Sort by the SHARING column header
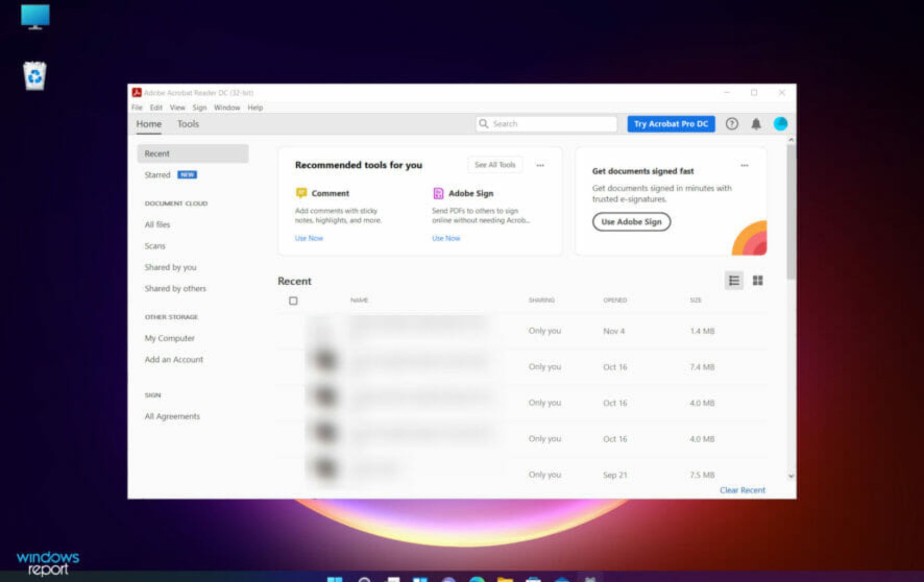This screenshot has height=582, width=924. (541, 300)
